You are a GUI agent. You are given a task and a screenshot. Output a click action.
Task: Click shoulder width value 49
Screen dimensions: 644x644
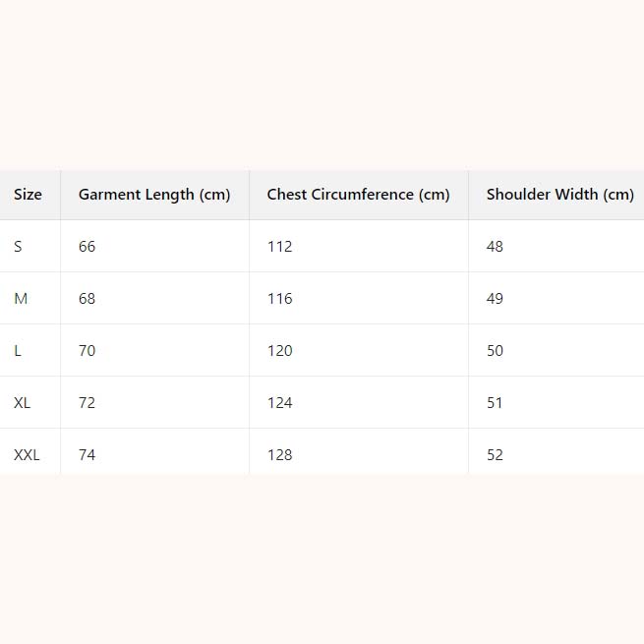click(x=495, y=299)
